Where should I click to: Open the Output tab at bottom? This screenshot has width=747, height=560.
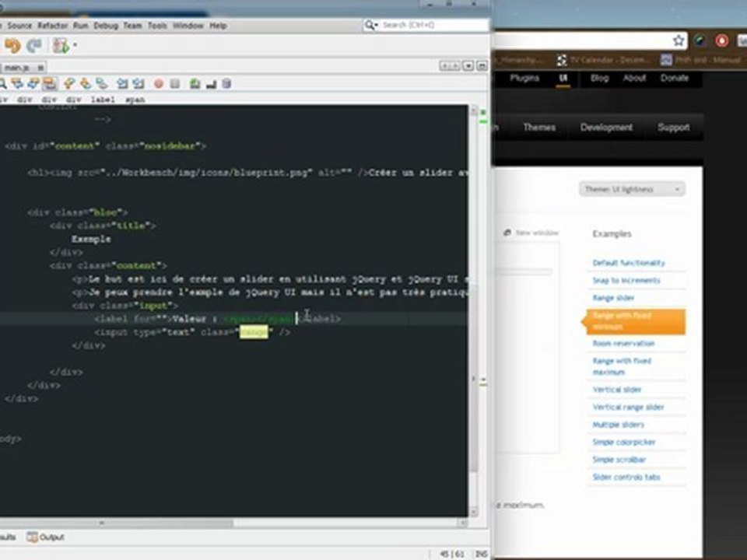[46, 537]
